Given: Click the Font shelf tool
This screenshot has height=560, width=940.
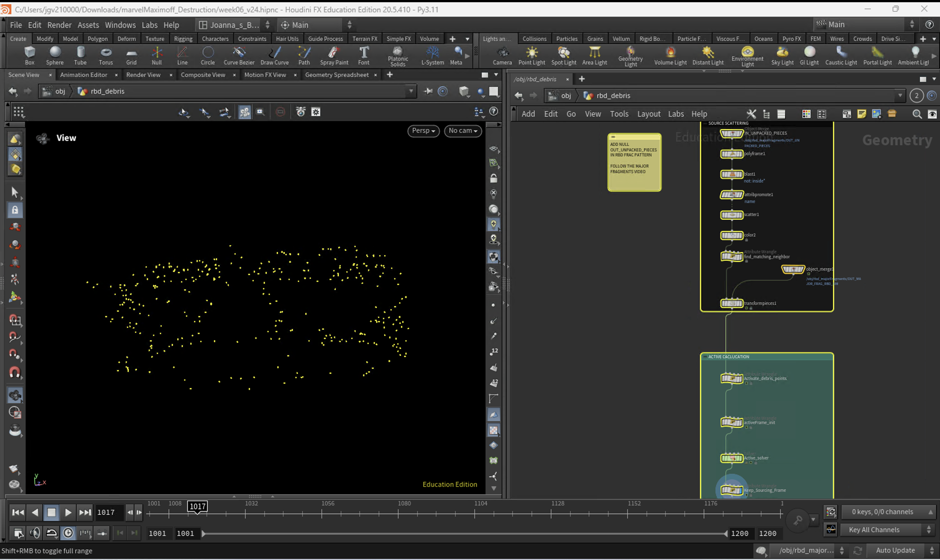Looking at the screenshot, I should [x=364, y=55].
